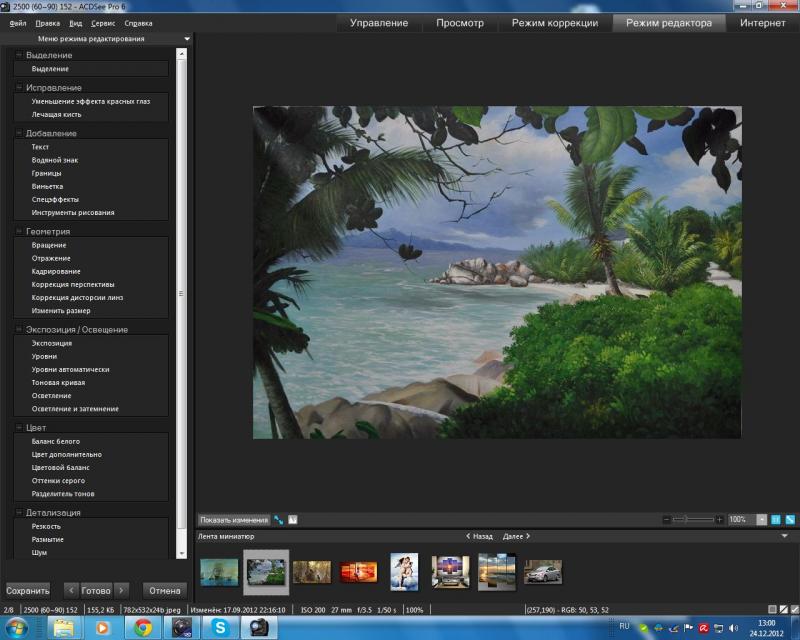
Task: Launch Google Chrome from the taskbar
Action: (143, 628)
